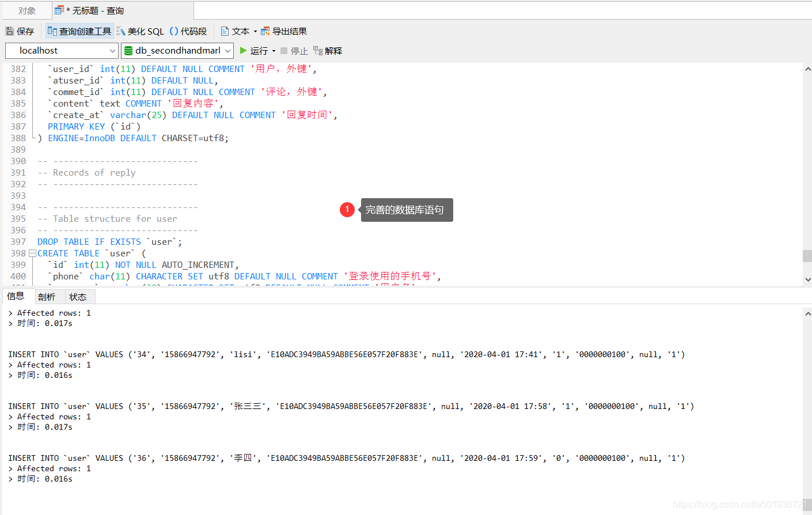This screenshot has width=812, height=515.
Task: Click the INSERT statement for user '36' 李四
Action: (x=347, y=458)
